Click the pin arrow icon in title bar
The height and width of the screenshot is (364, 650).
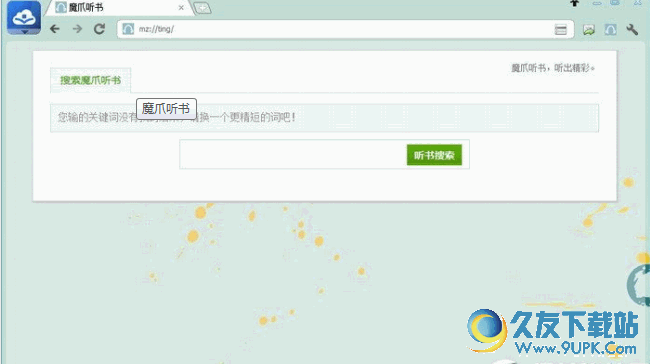point(575,3)
